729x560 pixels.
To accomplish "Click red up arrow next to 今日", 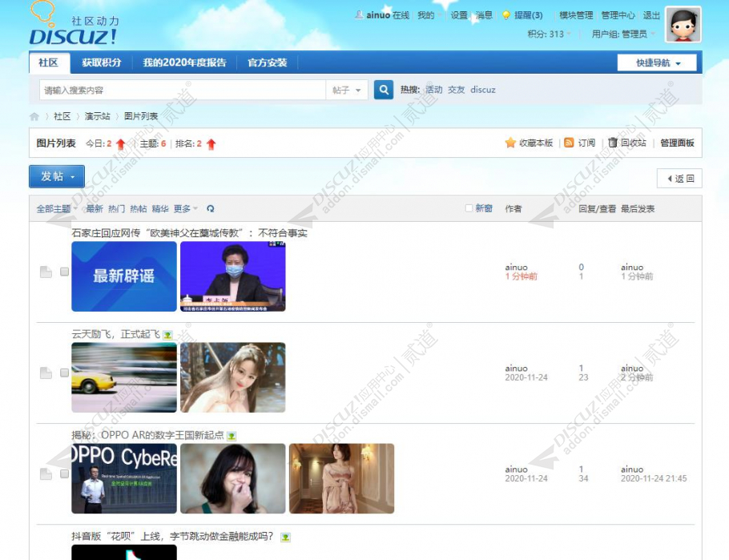I will click(120, 144).
